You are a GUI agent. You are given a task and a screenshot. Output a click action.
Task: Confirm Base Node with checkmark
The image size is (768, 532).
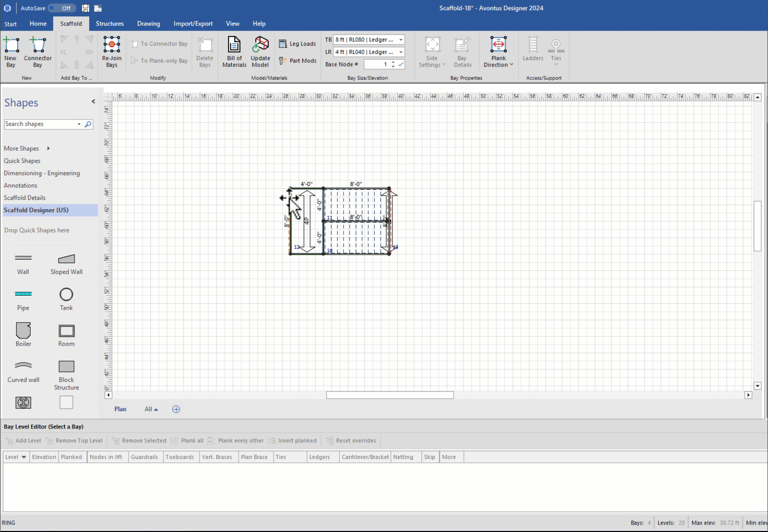[401, 65]
